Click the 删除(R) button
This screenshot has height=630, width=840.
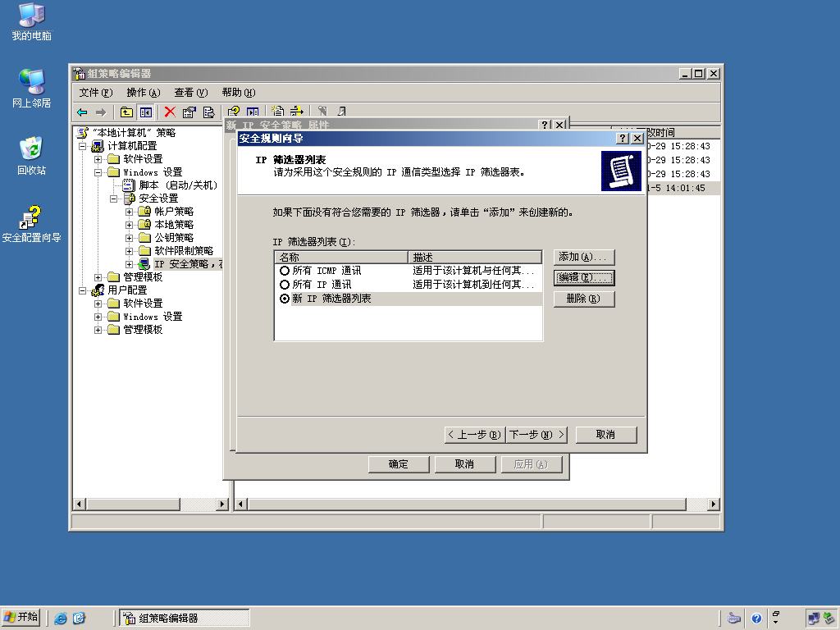[x=584, y=299]
